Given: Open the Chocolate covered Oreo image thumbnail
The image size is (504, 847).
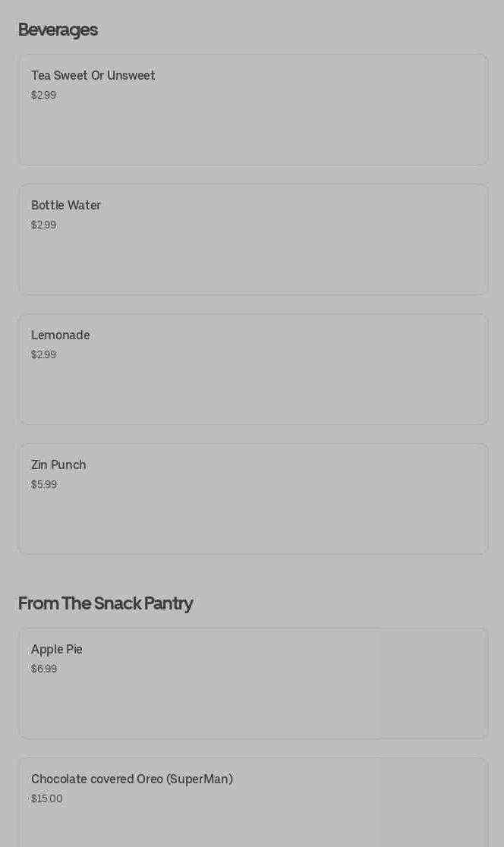Looking at the screenshot, I should 433,803.
